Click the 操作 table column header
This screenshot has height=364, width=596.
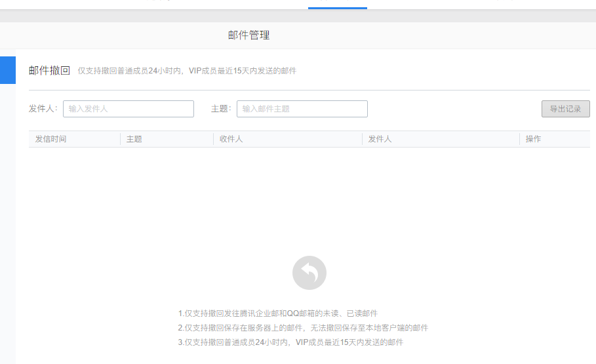pyautogui.click(x=533, y=139)
